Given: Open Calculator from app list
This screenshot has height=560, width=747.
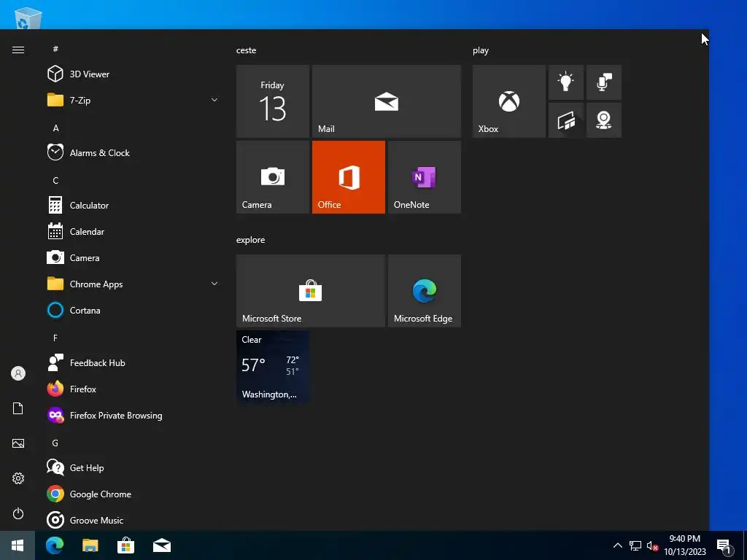Looking at the screenshot, I should (133, 205).
